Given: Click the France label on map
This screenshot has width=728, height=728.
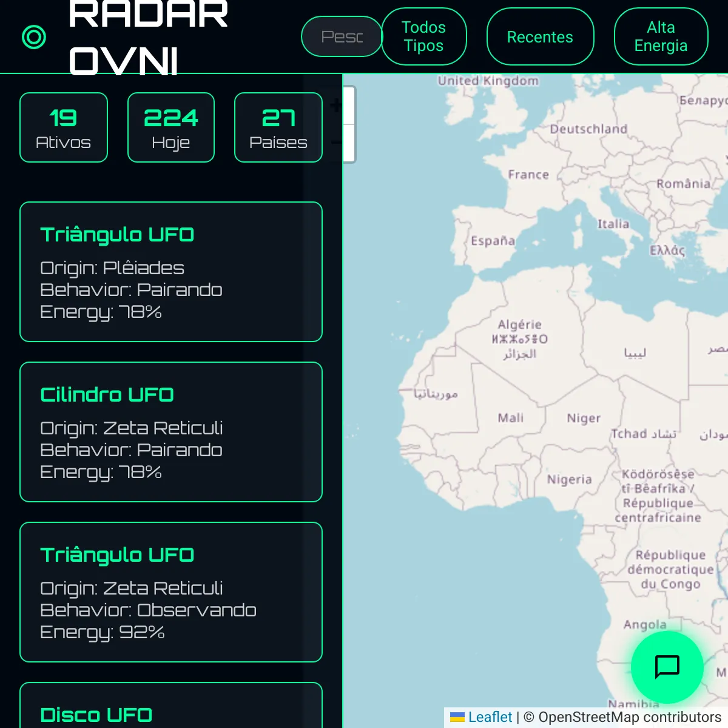Looking at the screenshot, I should click(528, 175).
